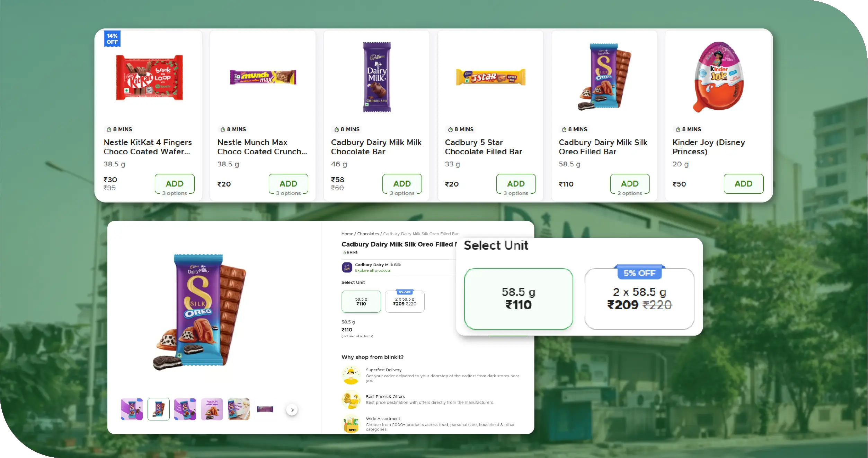View third product gallery thumbnail
868x458 pixels.
[x=185, y=409]
